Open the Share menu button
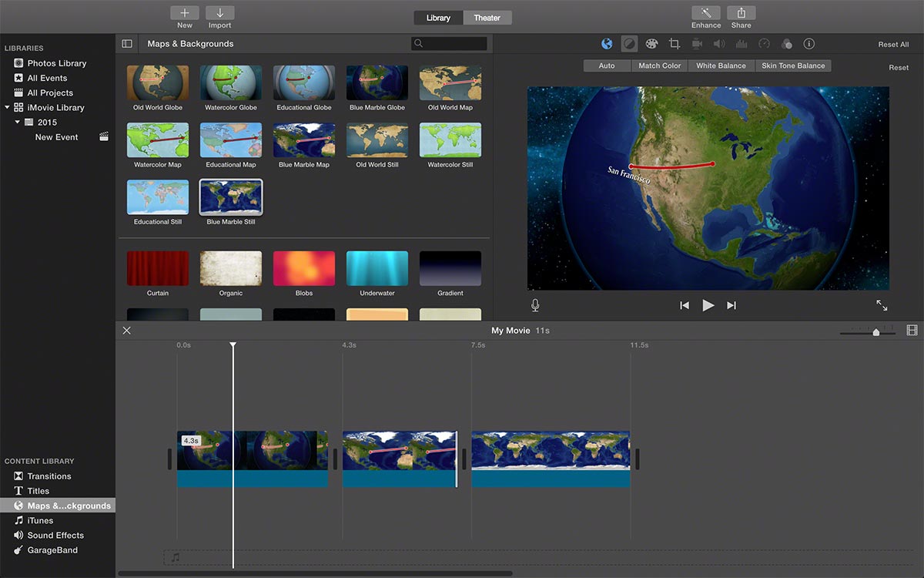The height and width of the screenshot is (578, 924). pos(742,13)
